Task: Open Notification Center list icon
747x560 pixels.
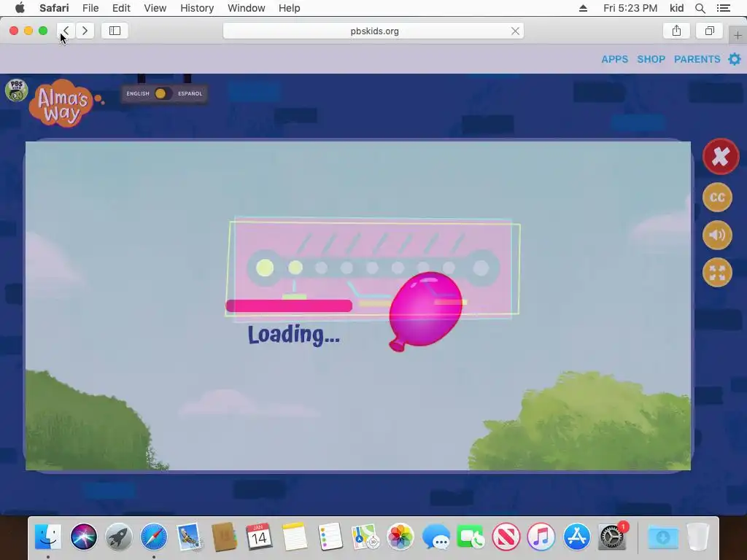Action: 724,8
